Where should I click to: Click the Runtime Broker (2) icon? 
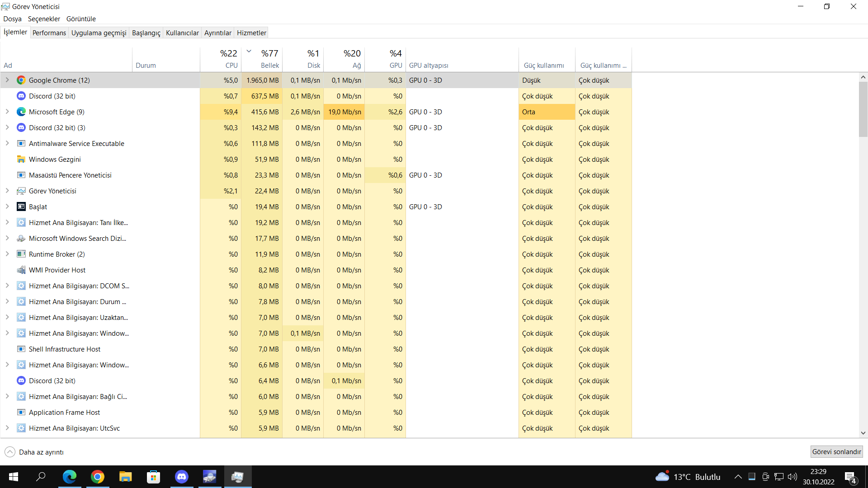[21, 254]
